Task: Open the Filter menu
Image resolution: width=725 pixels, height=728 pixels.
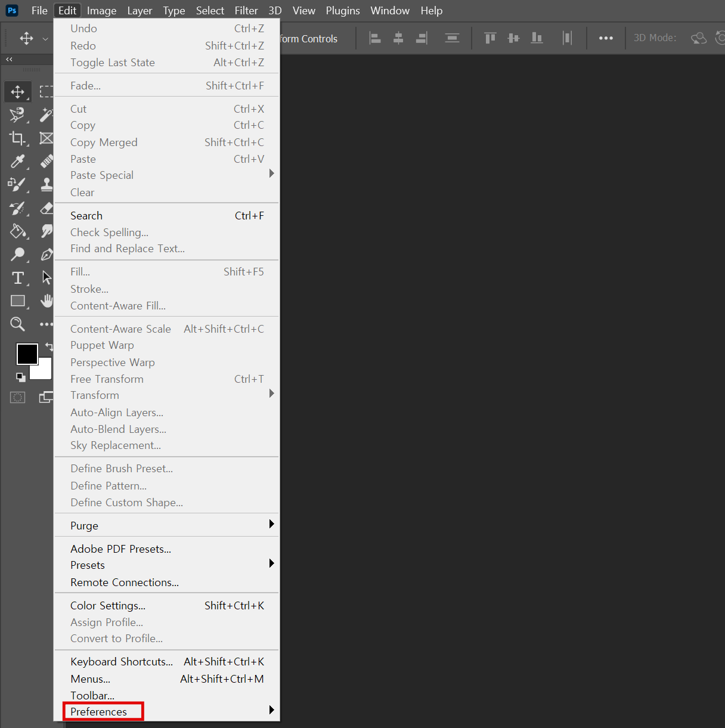Action: coord(246,11)
